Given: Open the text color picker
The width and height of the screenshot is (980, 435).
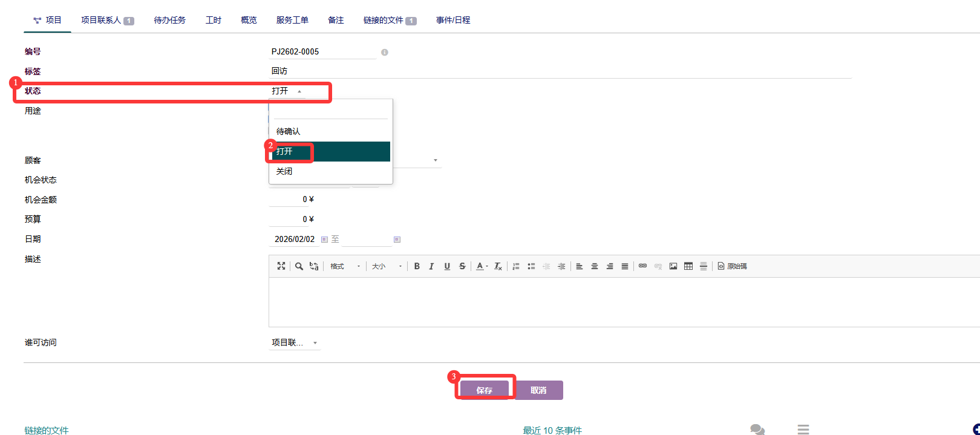Looking at the screenshot, I should click(482, 266).
